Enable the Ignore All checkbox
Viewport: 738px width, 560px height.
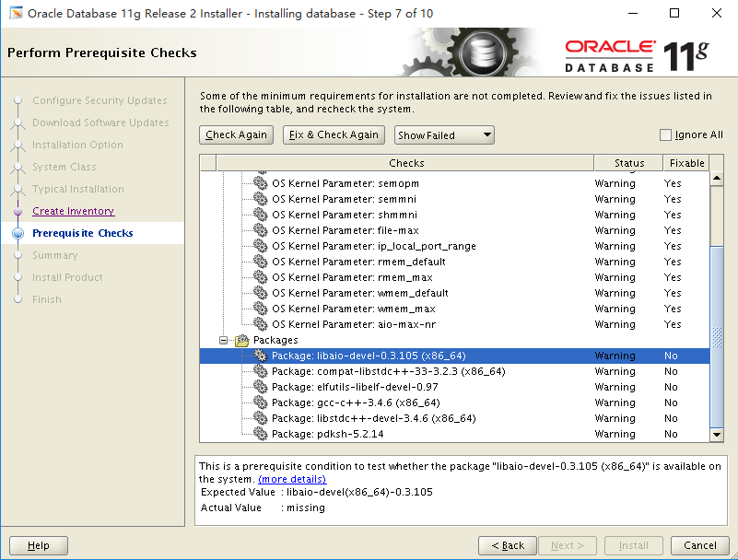(665, 135)
